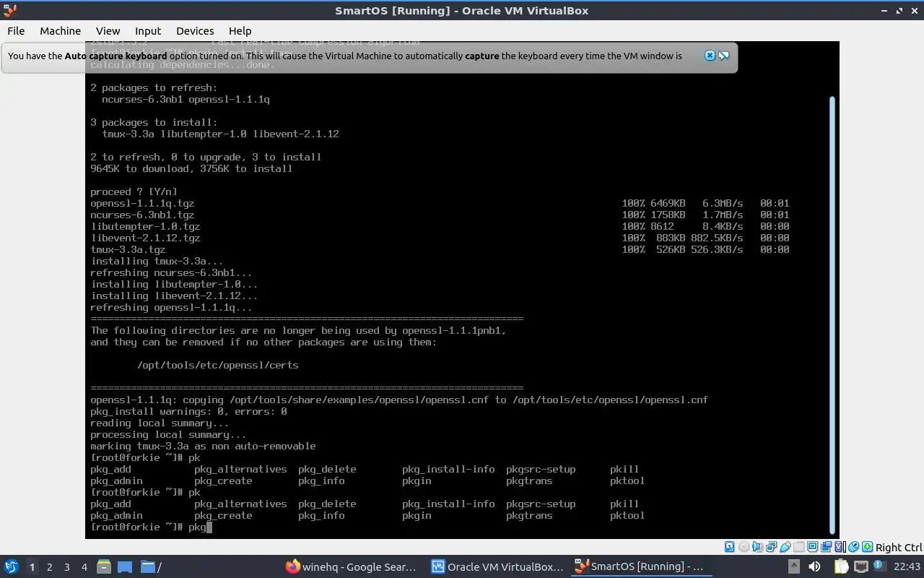
Task: Click the CPU virtualization status icon
Action: pos(840,547)
